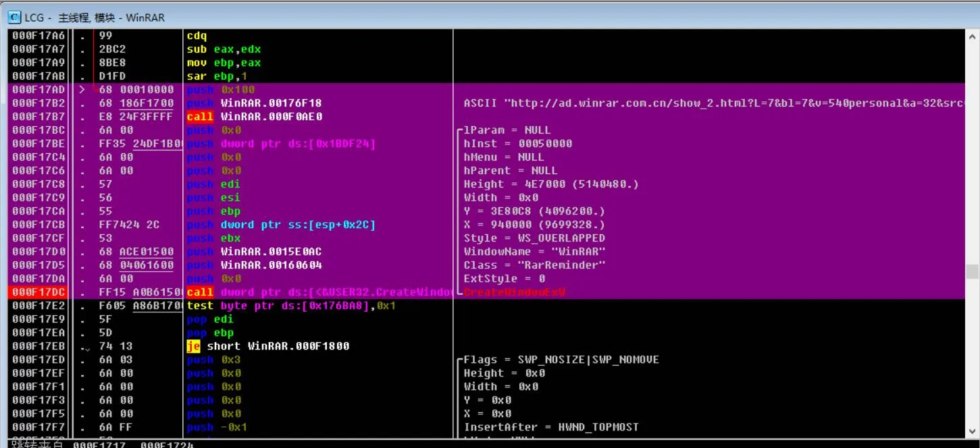Click the red breakpoint address 000F17DC
Image resolution: width=980 pixels, height=448 pixels.
[39, 292]
